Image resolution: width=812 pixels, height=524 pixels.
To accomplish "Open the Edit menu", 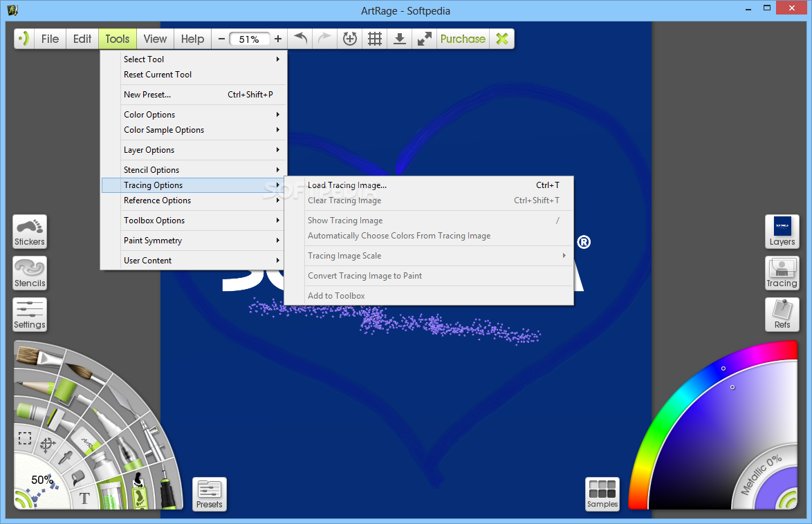I will (82, 39).
